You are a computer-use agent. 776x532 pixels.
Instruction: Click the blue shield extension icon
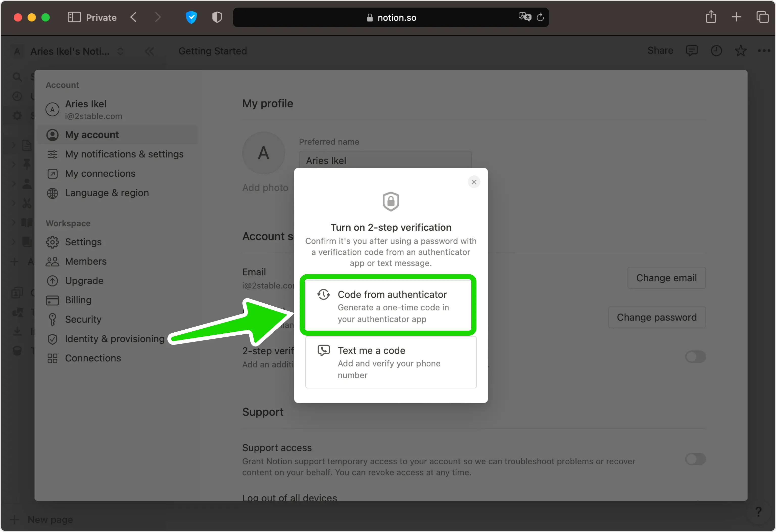pos(191,17)
